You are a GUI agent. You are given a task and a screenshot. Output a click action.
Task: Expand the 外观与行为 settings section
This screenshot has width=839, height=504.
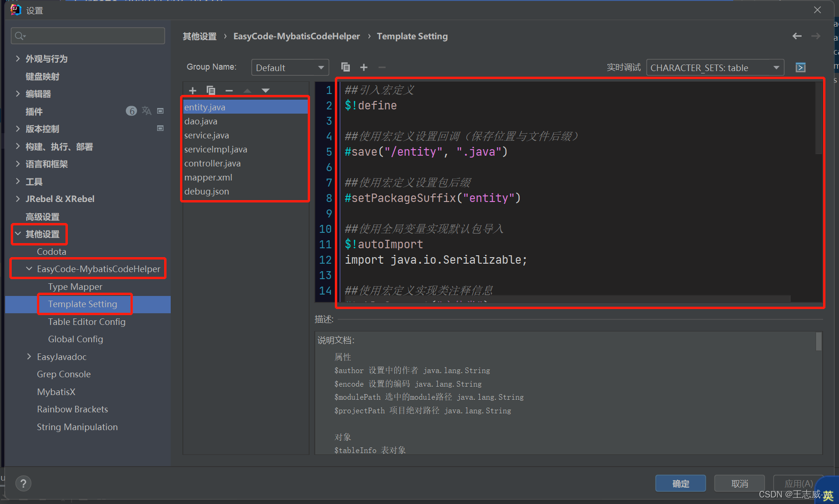[18, 58]
